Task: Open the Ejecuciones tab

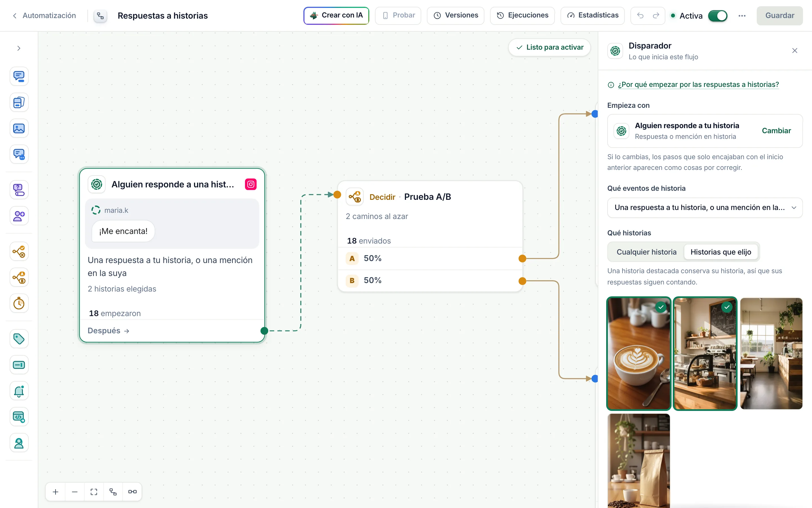Action: click(x=522, y=16)
